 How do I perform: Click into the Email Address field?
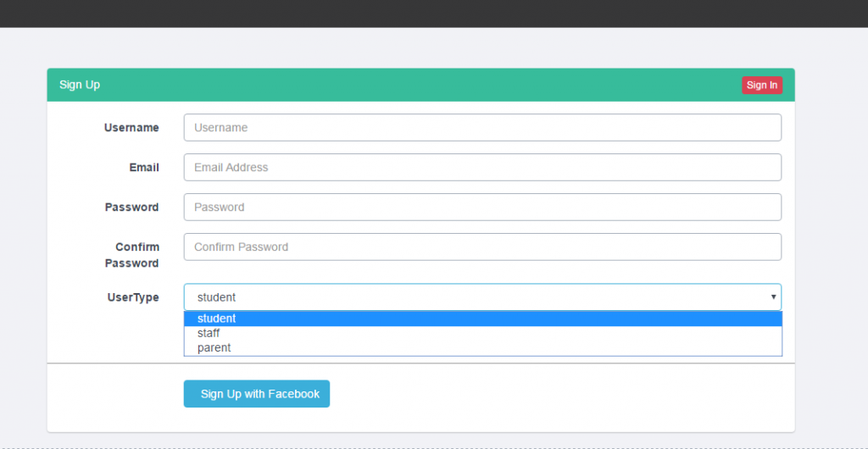click(481, 168)
